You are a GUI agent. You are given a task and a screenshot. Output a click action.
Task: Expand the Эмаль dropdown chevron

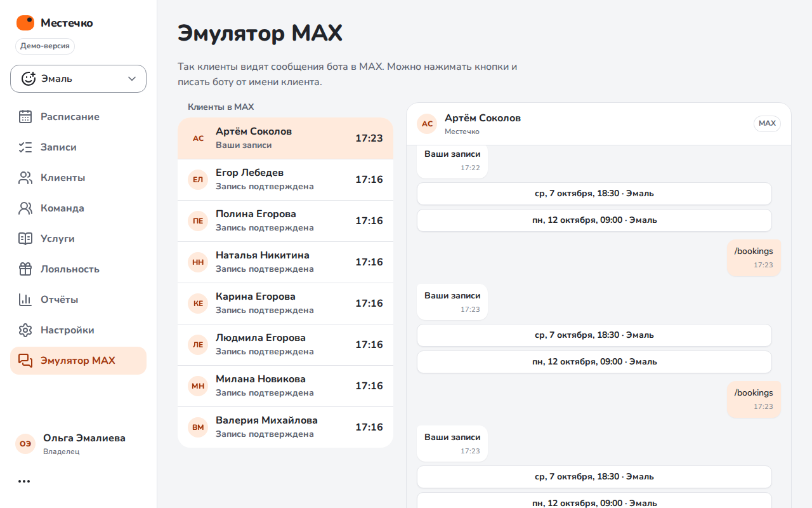132,79
